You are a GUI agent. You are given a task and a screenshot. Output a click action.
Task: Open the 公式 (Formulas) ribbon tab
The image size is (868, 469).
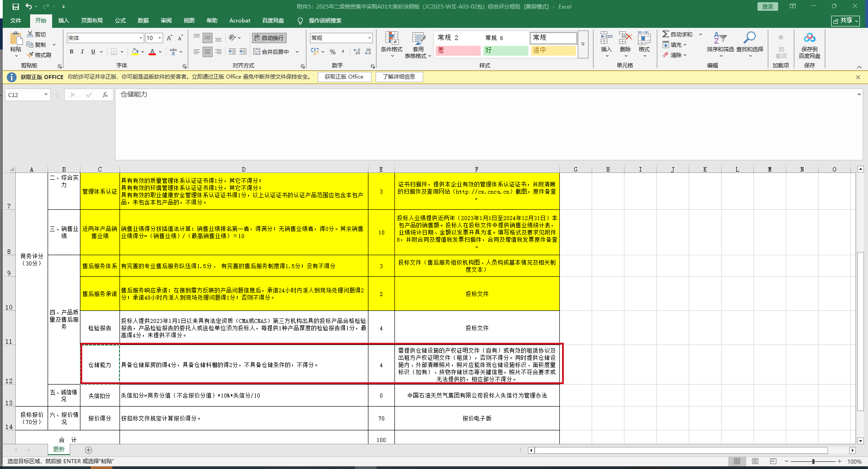[120, 21]
